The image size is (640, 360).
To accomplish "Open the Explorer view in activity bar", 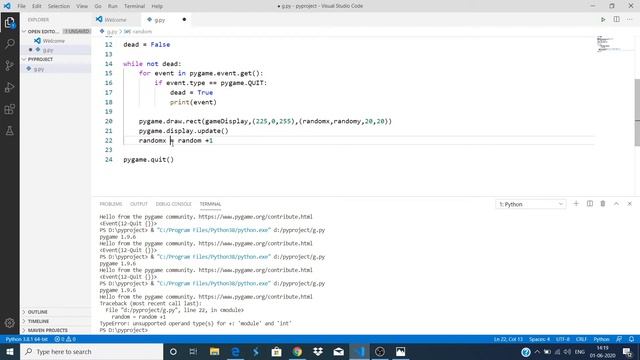I will pos(9,22).
